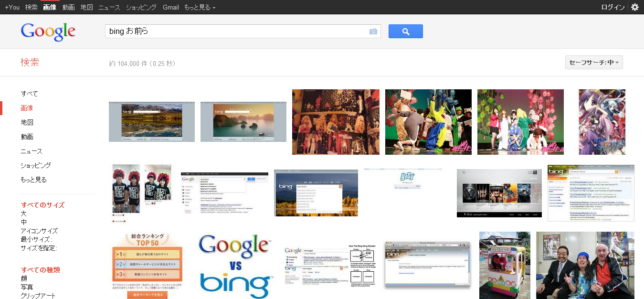The height and width of the screenshot is (299, 644).
Task: Open the anime illustration thumbnail
Action: pyautogui.click(x=602, y=122)
